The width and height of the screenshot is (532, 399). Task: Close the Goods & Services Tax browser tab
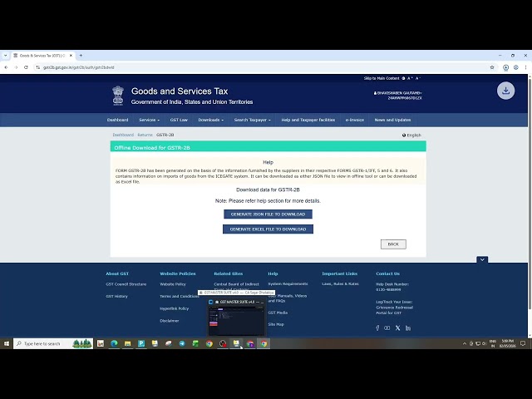(71, 56)
